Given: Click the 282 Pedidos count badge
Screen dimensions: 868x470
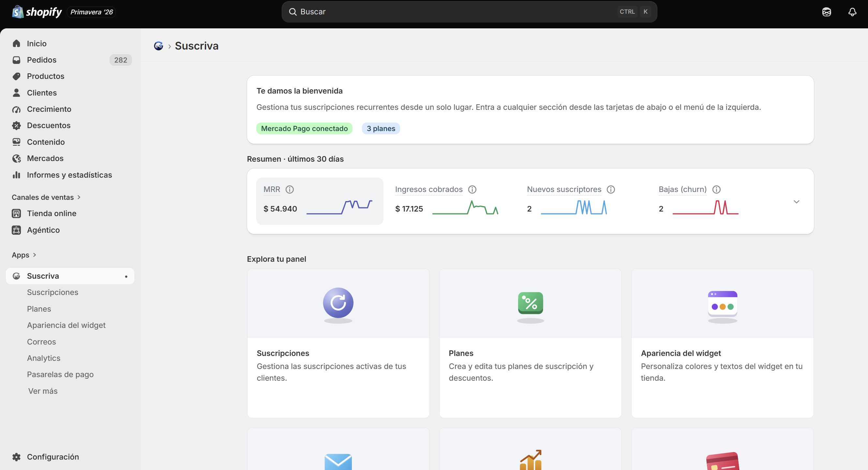Looking at the screenshot, I should tap(121, 60).
